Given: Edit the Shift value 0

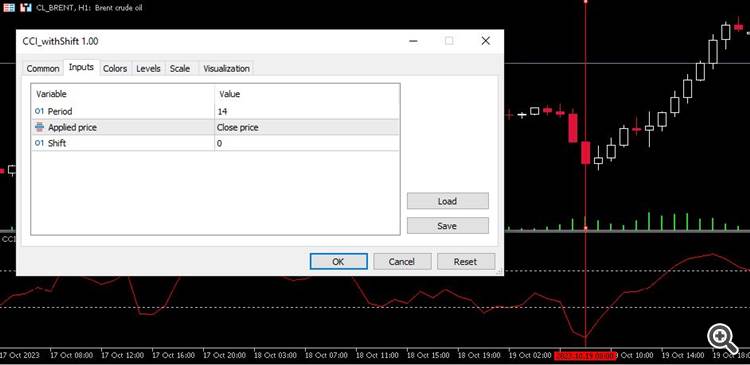Looking at the screenshot, I should coord(307,143).
